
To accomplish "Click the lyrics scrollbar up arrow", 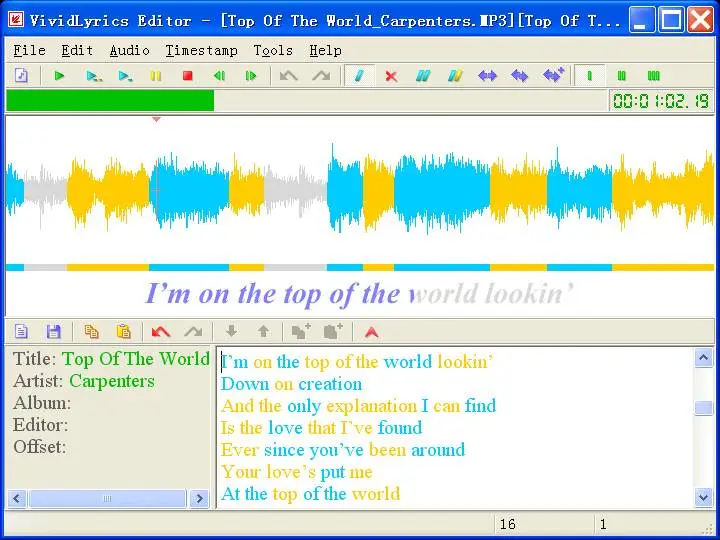I will tap(703, 358).
